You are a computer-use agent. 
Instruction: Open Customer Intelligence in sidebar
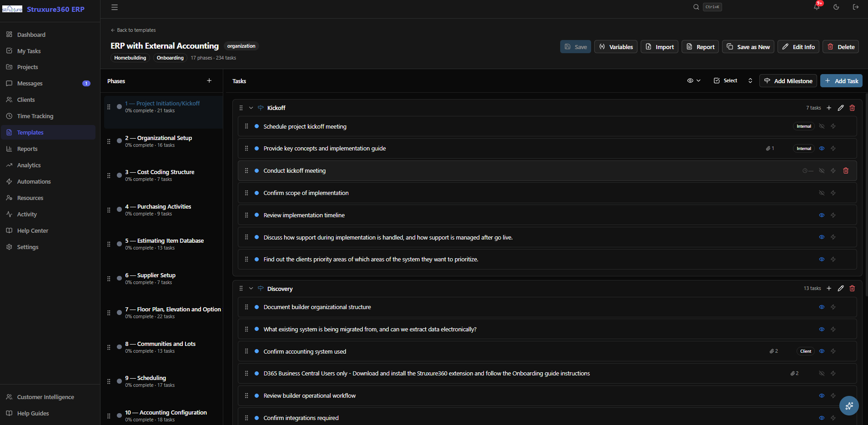pyautogui.click(x=48, y=397)
